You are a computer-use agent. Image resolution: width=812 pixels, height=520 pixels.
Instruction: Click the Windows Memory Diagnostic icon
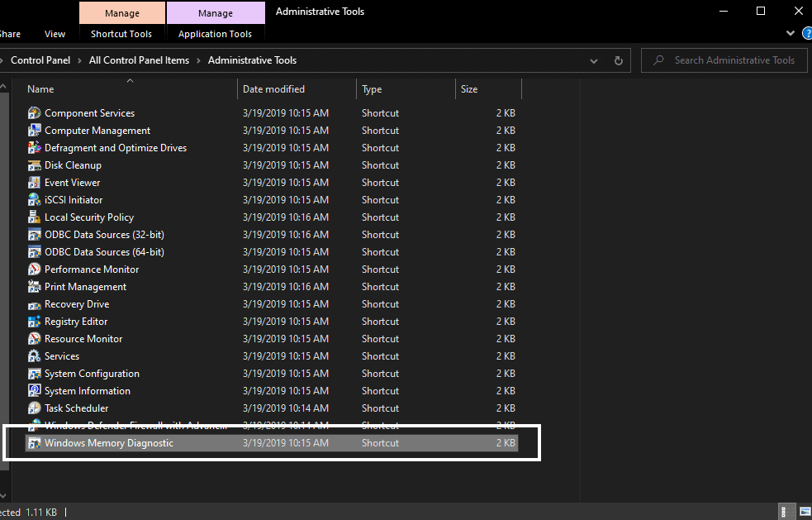(x=34, y=443)
